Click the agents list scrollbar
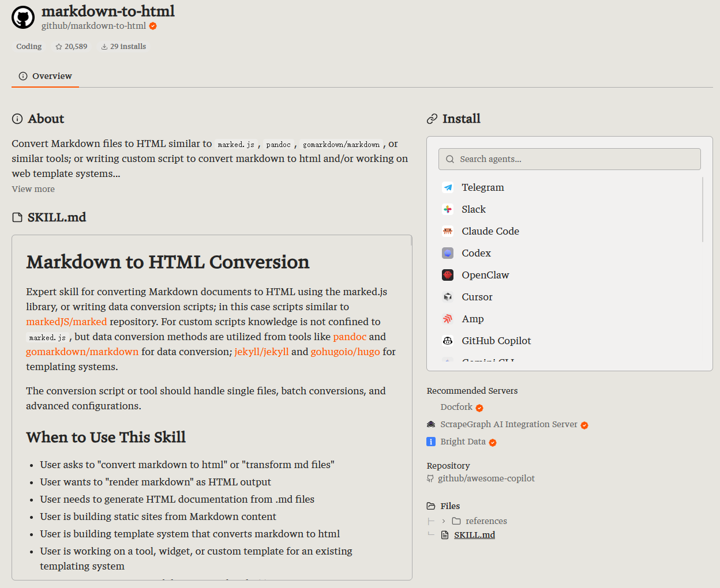 click(702, 210)
